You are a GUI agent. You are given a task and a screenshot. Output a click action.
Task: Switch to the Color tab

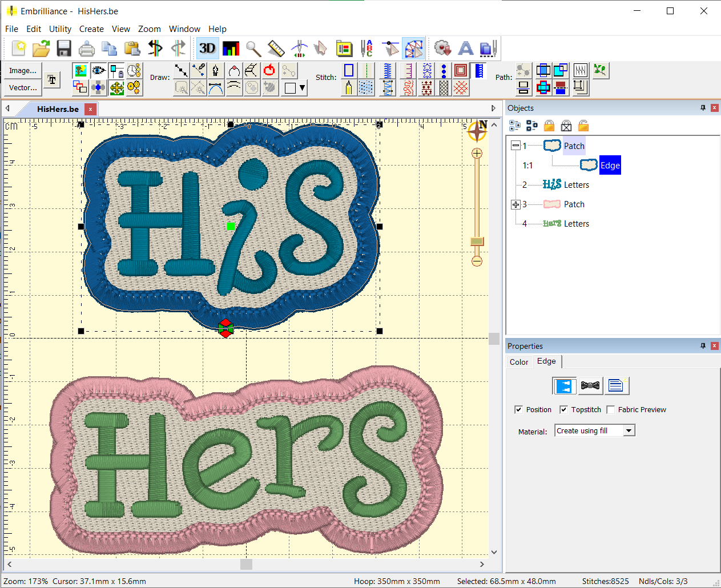519,362
